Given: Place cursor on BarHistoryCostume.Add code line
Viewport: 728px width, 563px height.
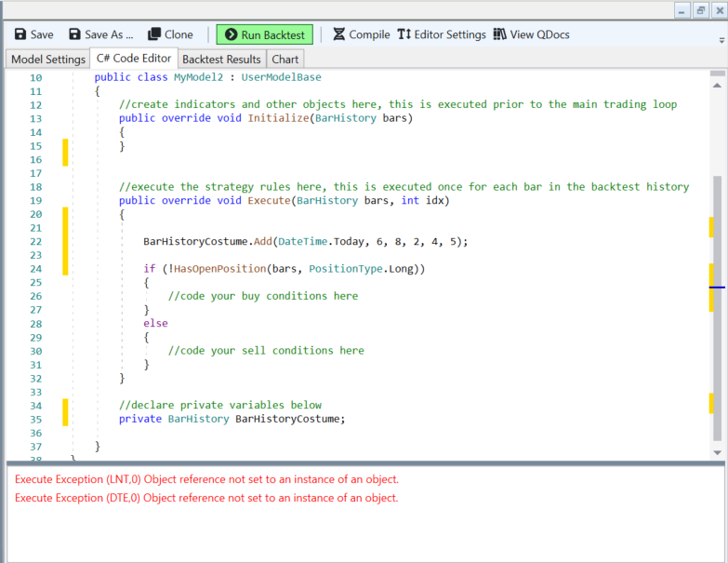Looking at the screenshot, I should 305,242.
